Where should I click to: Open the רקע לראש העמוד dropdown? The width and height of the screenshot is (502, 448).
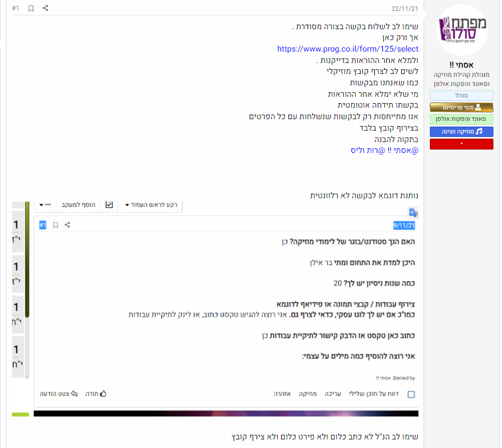(151, 205)
